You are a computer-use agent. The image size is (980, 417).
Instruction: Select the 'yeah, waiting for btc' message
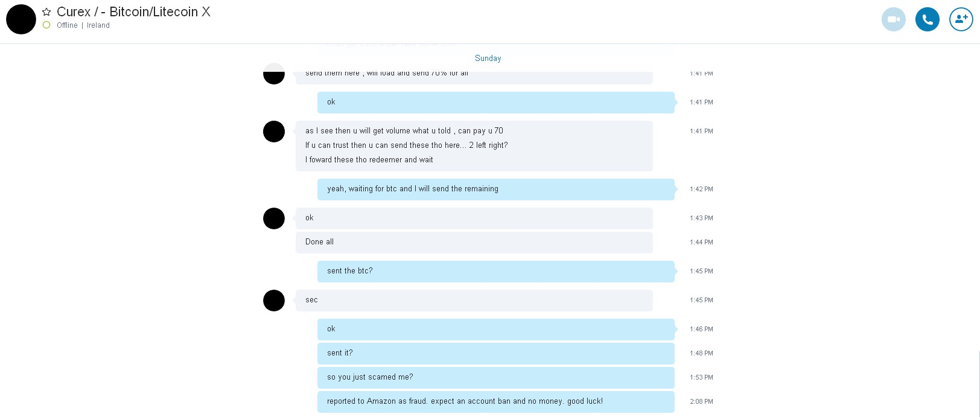pyautogui.click(x=495, y=189)
